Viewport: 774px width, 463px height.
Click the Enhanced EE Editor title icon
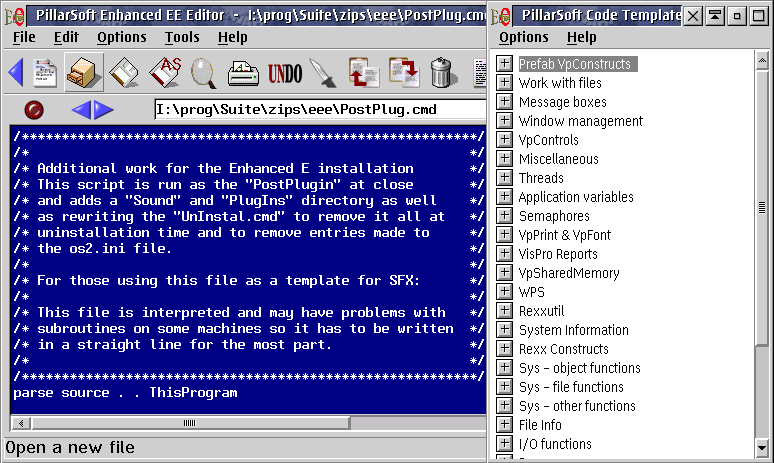point(14,16)
